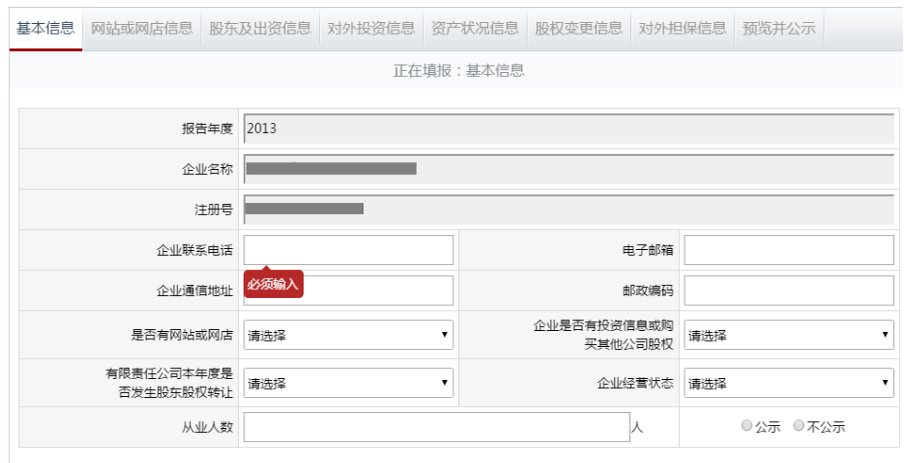
Task: Select the 资产状况信息 tab
Action: [x=475, y=28]
